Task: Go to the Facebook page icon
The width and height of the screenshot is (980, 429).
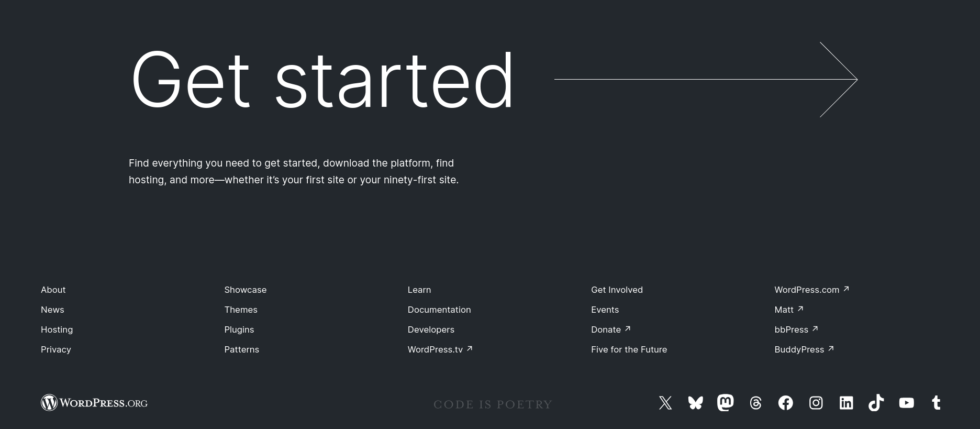Action: (785, 403)
